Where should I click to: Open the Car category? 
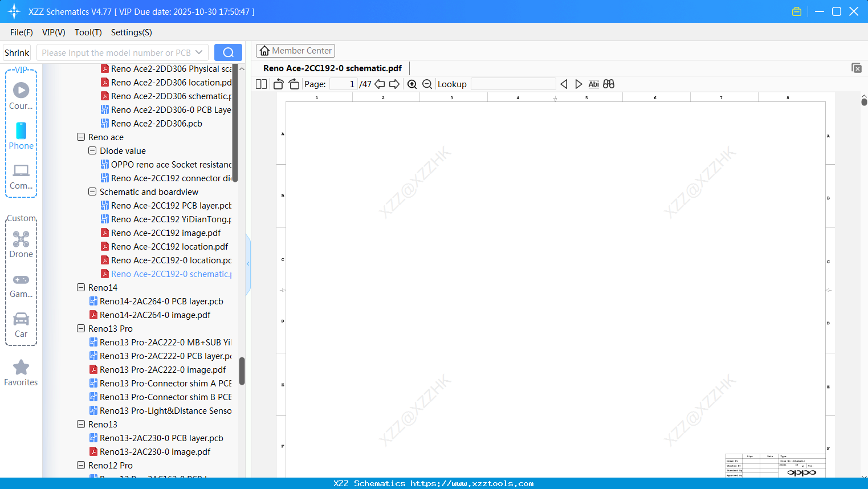click(21, 325)
